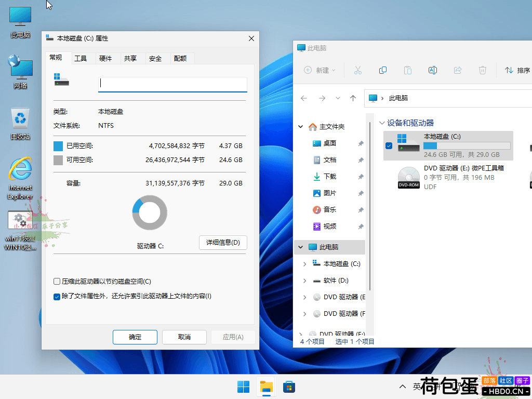Close the 本地磁盘 (C:) 属性 dialog
The height and width of the screenshot is (399, 532).
coord(251,38)
